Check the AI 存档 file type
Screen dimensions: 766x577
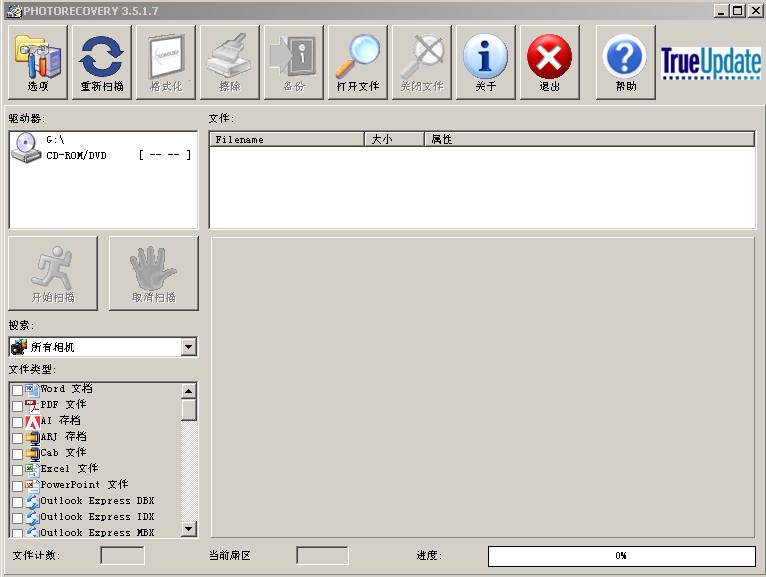coord(17,422)
